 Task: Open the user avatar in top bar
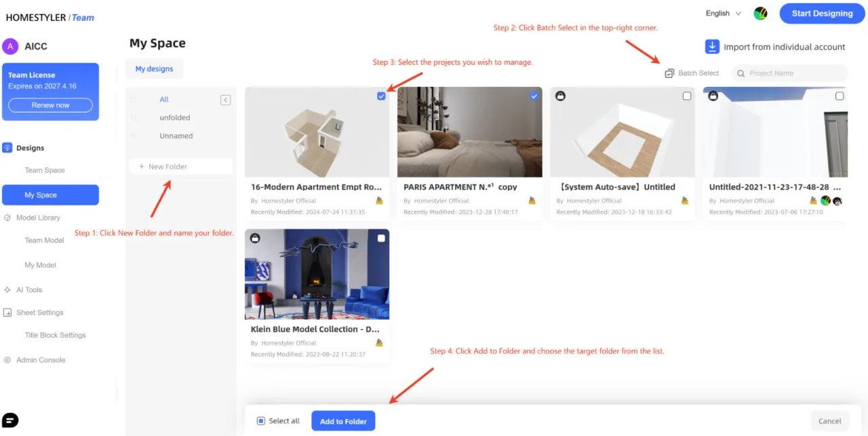pyautogui.click(x=760, y=14)
